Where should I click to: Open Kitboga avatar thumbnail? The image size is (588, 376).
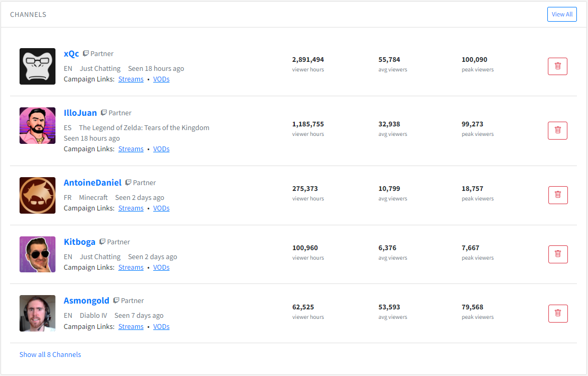(38, 254)
